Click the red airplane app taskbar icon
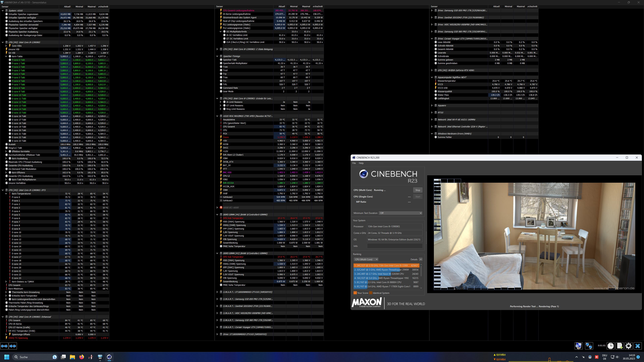Screen dimensions: 644x362 coord(91,357)
